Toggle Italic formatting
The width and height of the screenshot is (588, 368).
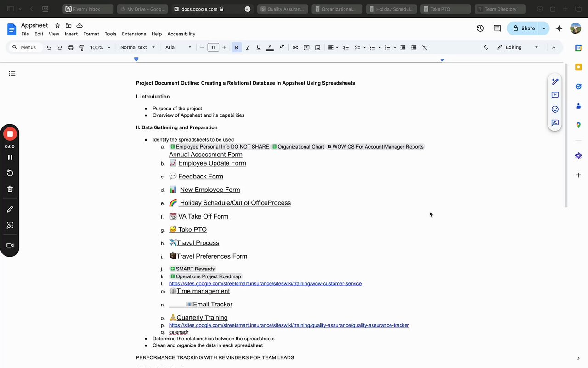point(248,47)
